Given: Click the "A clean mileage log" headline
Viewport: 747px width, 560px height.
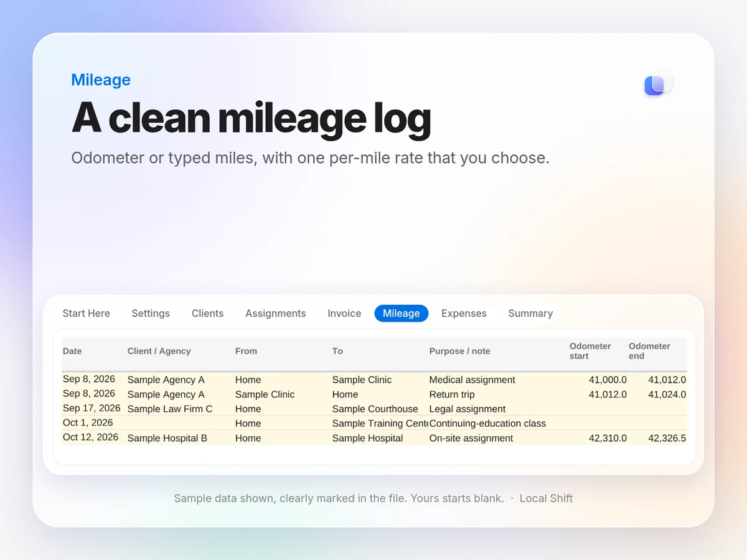Looking at the screenshot, I should (x=251, y=117).
